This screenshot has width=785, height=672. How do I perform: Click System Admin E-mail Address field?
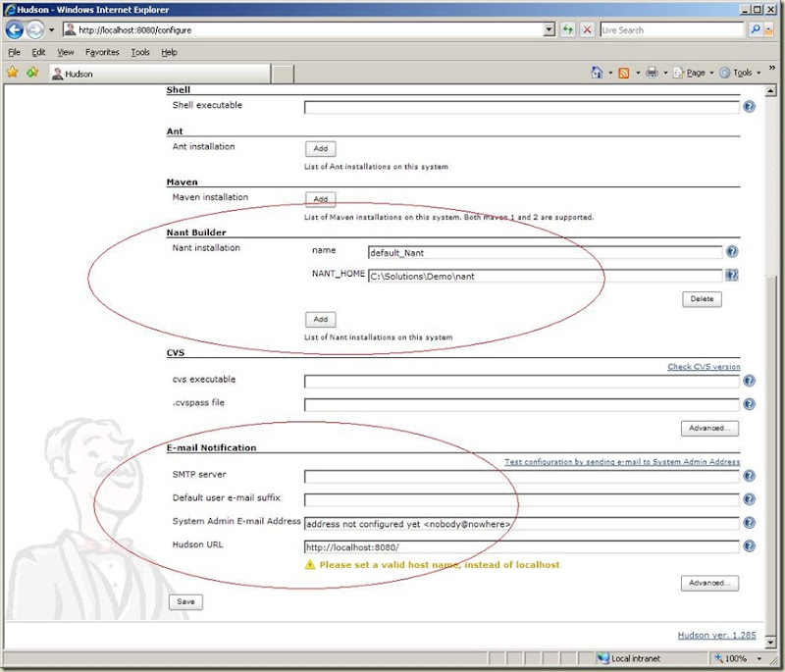click(521, 524)
